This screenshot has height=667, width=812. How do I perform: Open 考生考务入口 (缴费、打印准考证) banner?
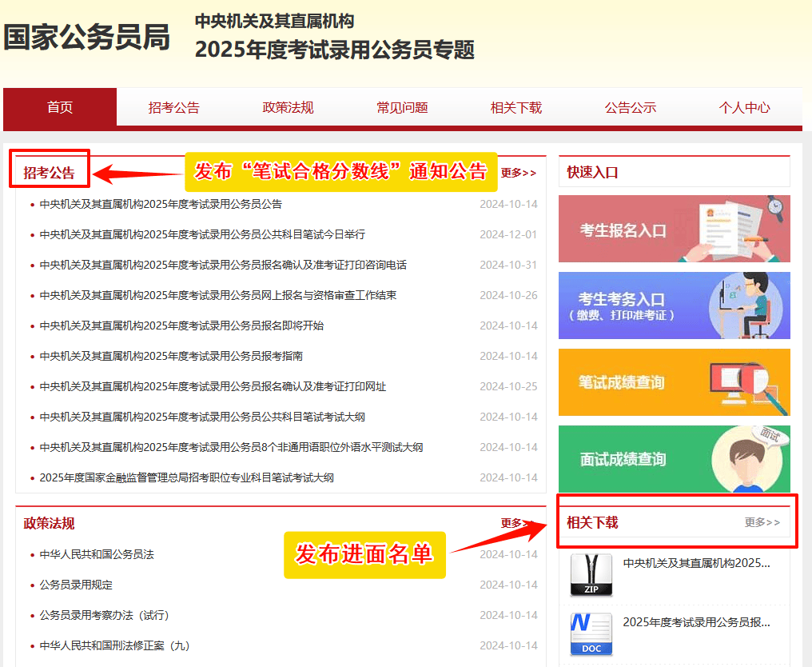(675, 306)
